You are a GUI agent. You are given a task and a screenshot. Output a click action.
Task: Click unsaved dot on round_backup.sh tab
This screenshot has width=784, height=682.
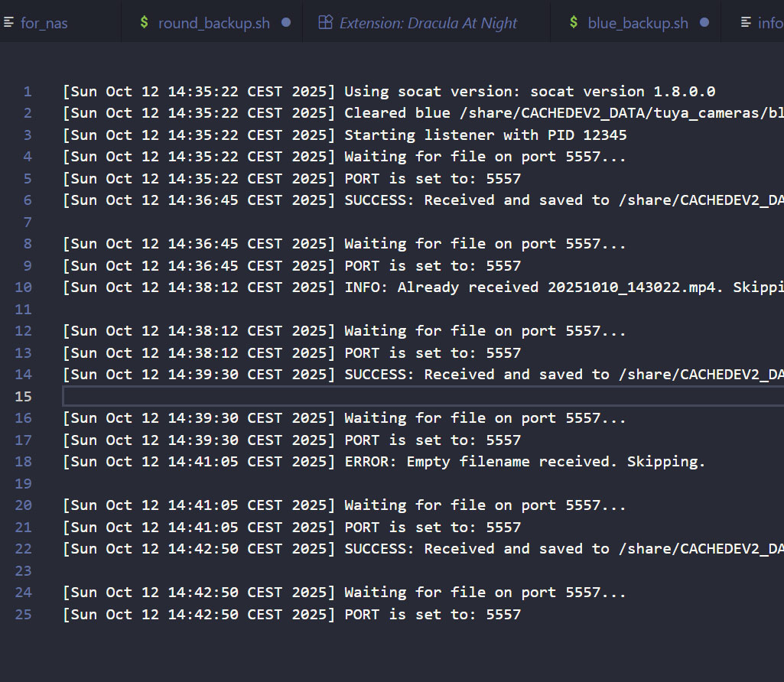point(286,23)
